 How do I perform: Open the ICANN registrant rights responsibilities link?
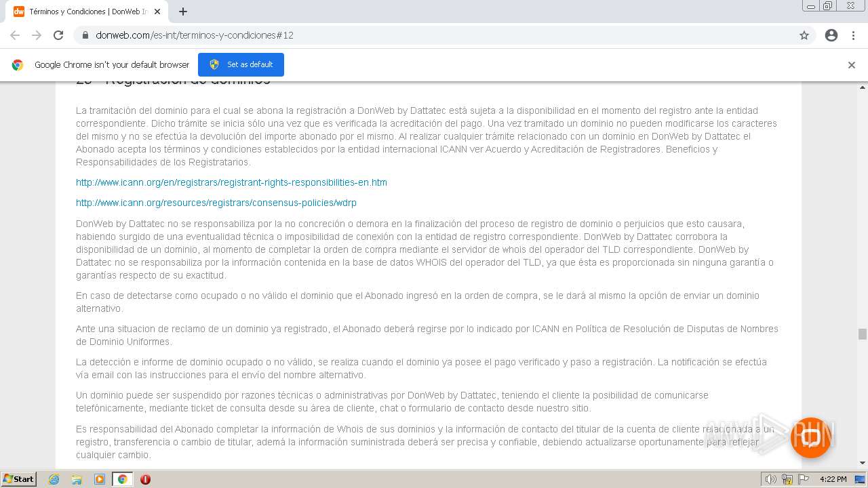pos(231,182)
